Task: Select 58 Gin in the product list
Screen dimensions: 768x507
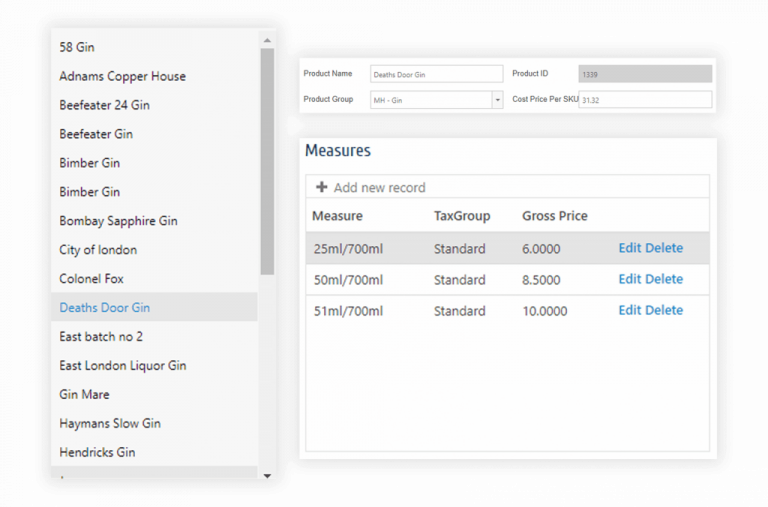Action: (x=154, y=47)
